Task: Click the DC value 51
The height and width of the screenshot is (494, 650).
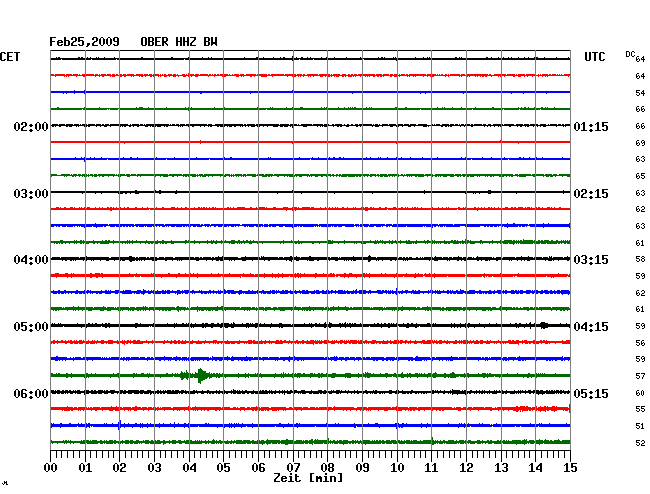Action: 640,426
